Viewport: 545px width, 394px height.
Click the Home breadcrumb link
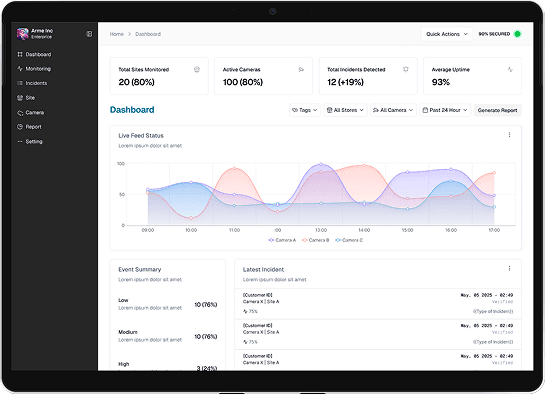(x=116, y=34)
